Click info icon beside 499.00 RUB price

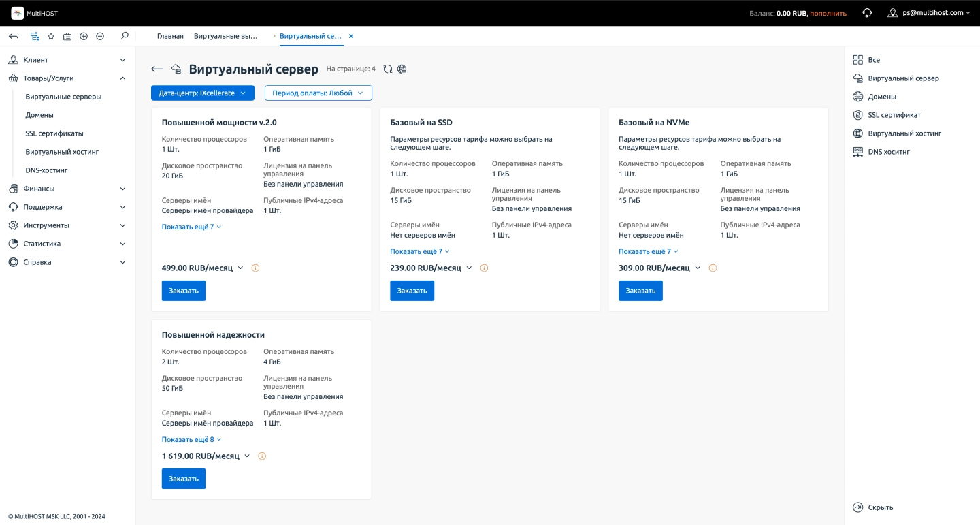click(255, 268)
